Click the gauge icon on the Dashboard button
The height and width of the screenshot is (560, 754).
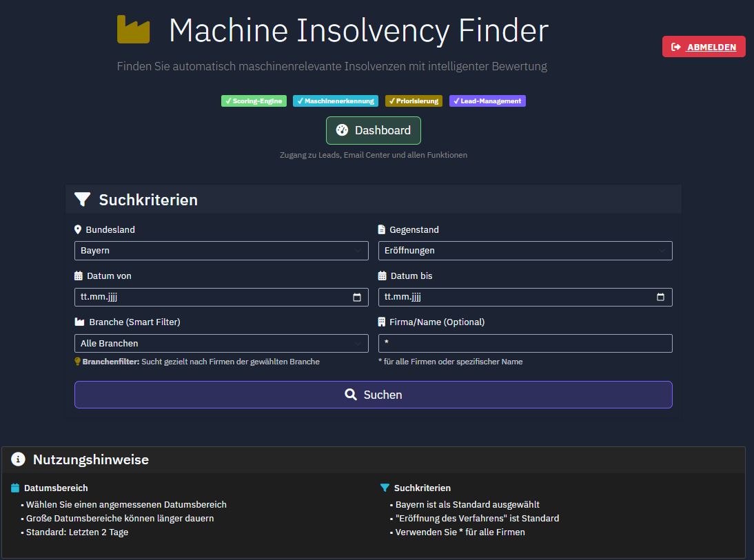[x=341, y=130]
